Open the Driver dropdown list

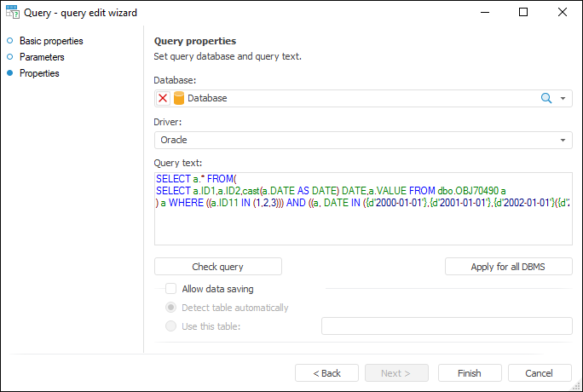pyautogui.click(x=563, y=140)
